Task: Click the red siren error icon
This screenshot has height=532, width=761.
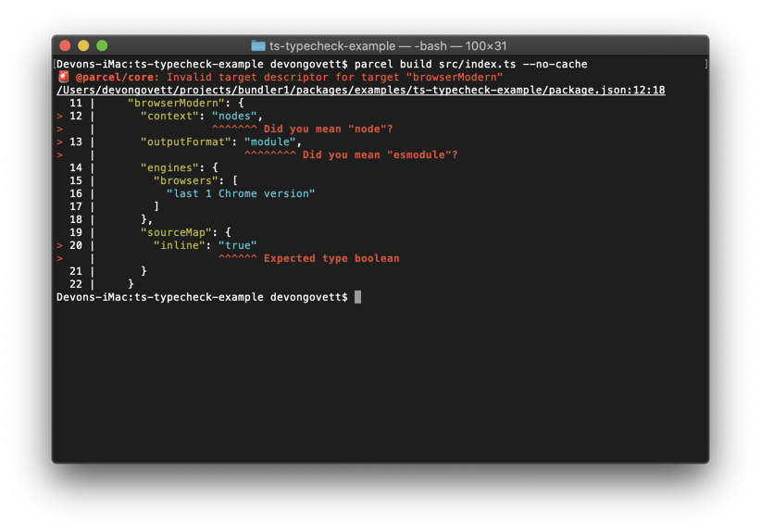Action: (64, 77)
